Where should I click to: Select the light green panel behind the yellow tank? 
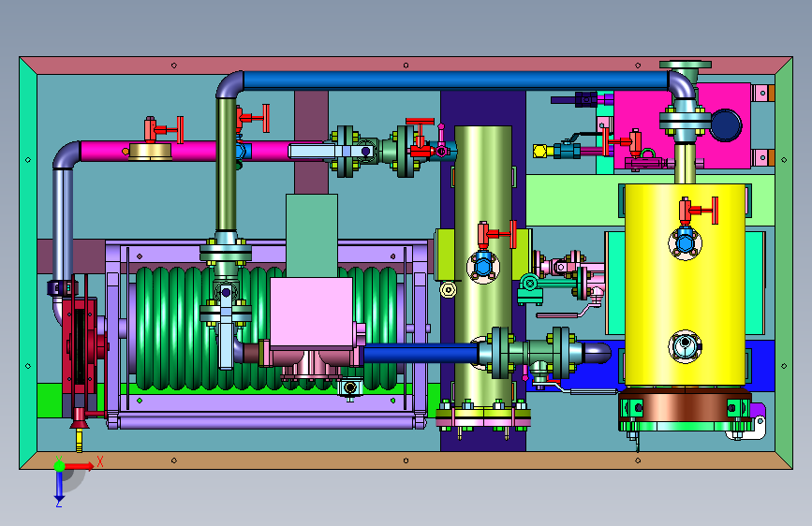coord(575,200)
